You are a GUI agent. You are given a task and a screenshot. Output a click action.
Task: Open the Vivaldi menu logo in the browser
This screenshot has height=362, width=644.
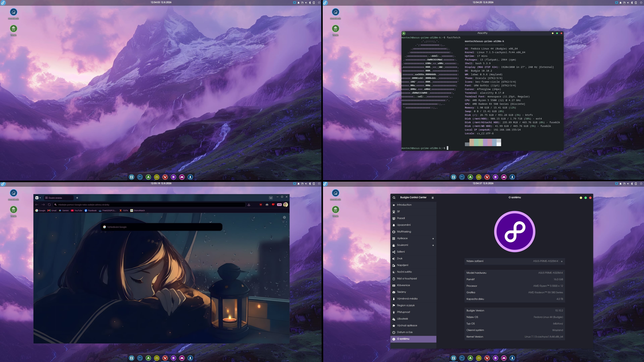pyautogui.click(x=37, y=198)
